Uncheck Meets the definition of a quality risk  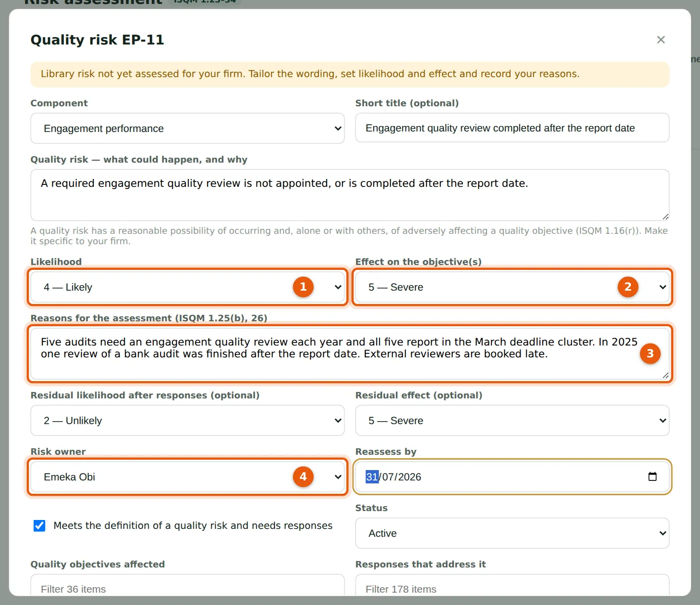pos(40,525)
